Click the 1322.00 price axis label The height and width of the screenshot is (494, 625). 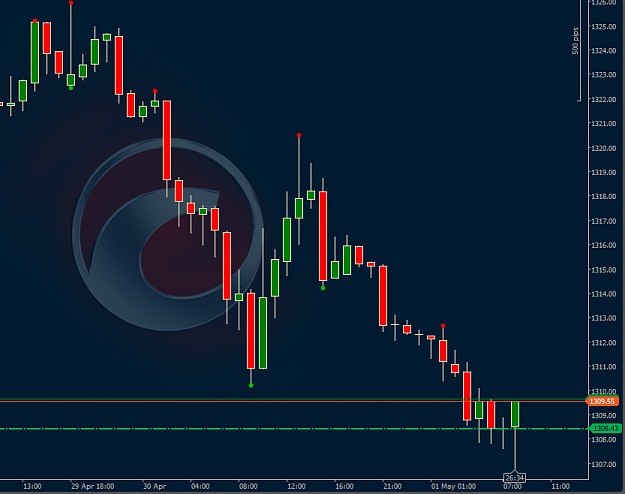tap(603, 99)
